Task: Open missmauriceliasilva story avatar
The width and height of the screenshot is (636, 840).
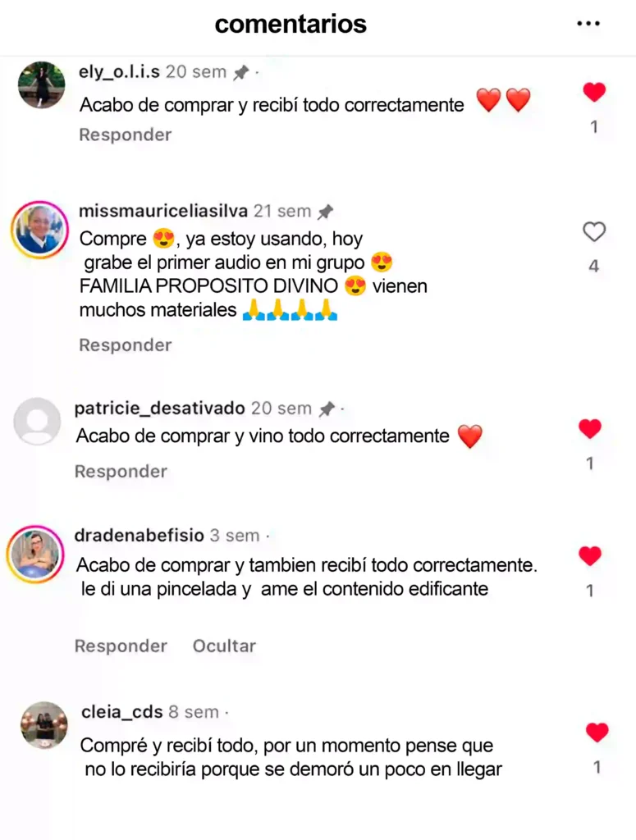Action: [39, 231]
